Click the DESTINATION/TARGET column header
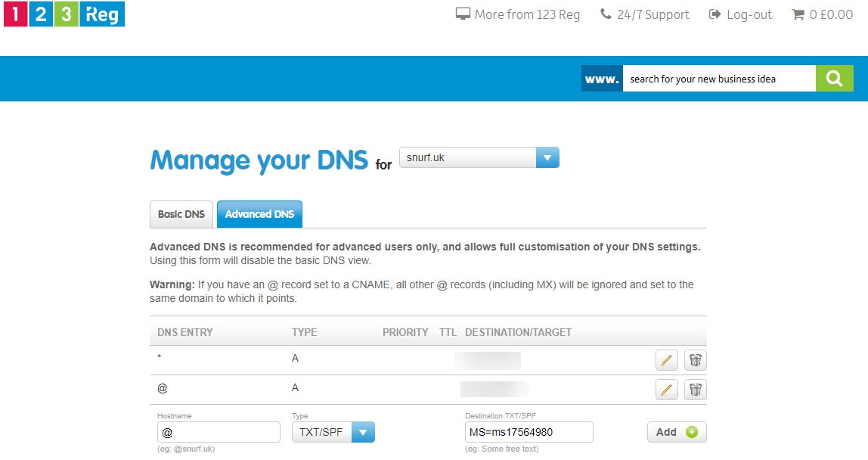Screen dimensions: 868x460 (518, 332)
